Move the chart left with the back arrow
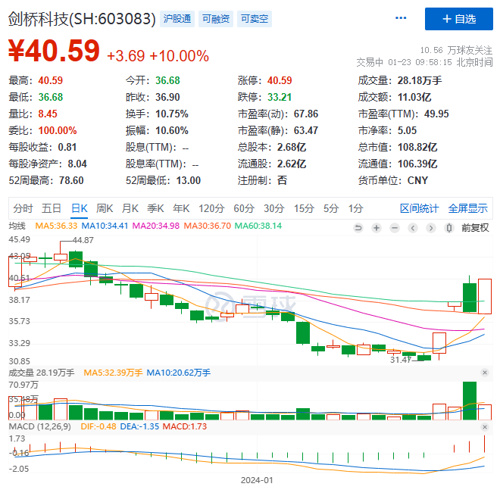This screenshot has height=493, width=500. 413,228
